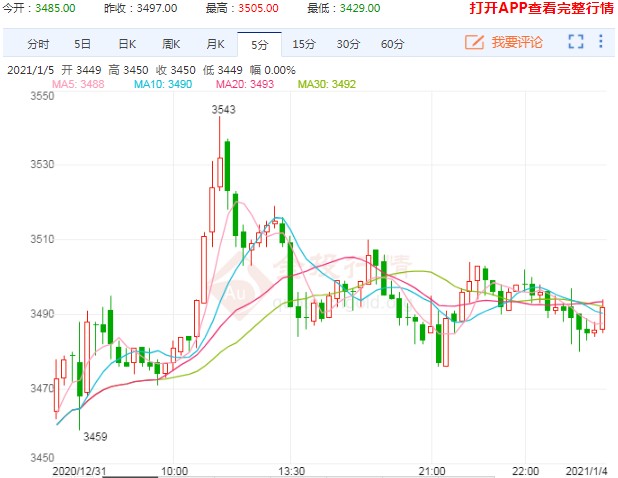Viewport: 618px width, 478px height.
Task: Open 打开APP查看完整行情 link
Action: pyautogui.click(x=538, y=8)
